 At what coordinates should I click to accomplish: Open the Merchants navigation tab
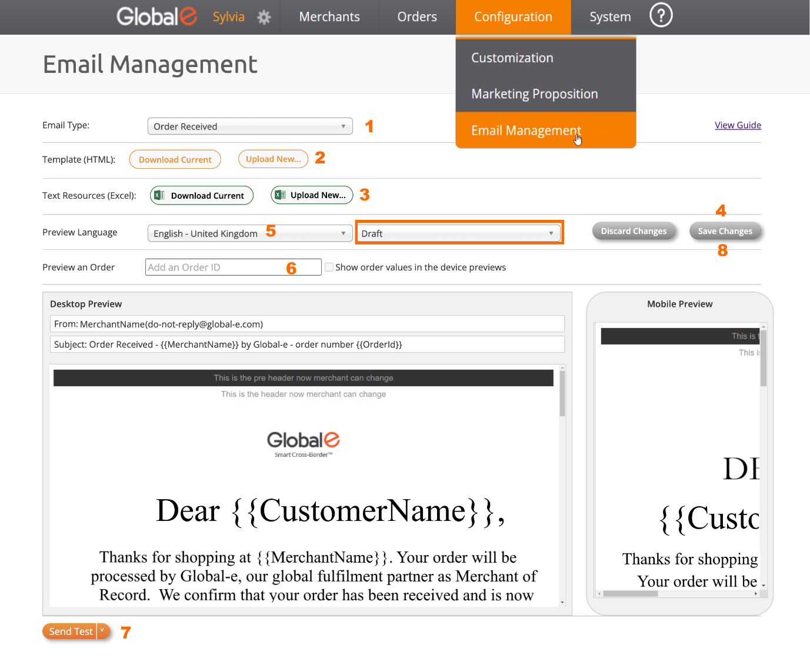pos(329,17)
